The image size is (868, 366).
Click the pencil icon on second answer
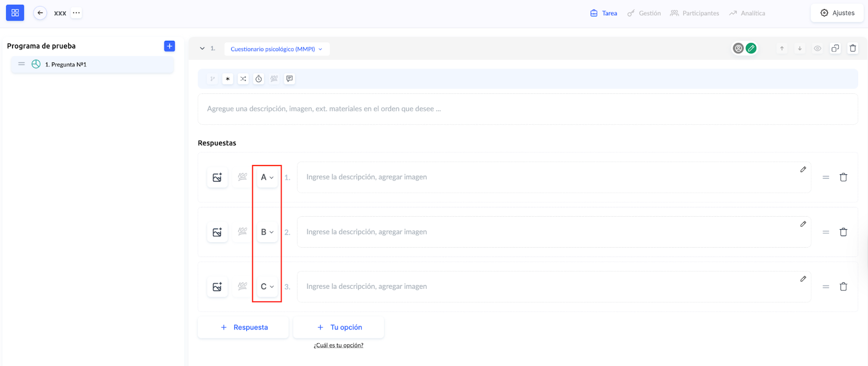pyautogui.click(x=803, y=224)
